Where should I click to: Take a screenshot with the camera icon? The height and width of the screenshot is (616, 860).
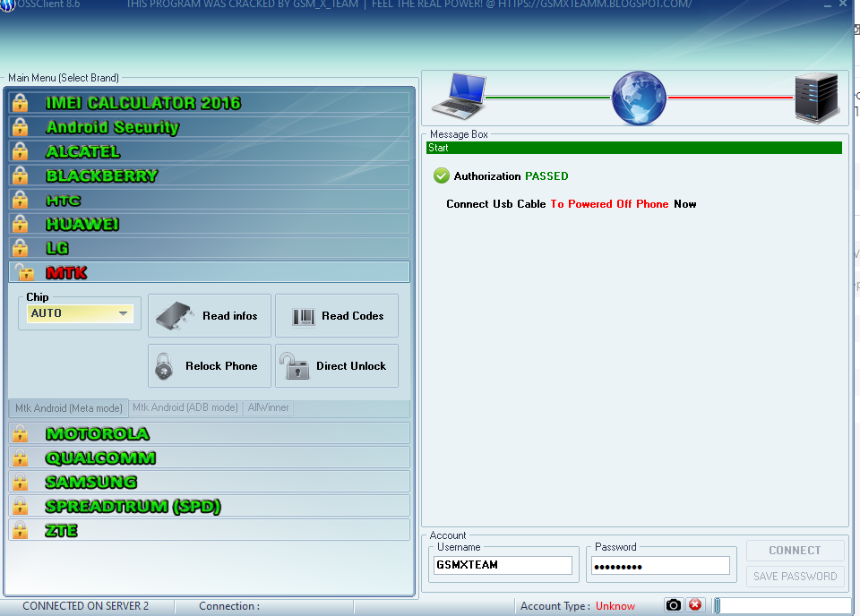(674, 605)
